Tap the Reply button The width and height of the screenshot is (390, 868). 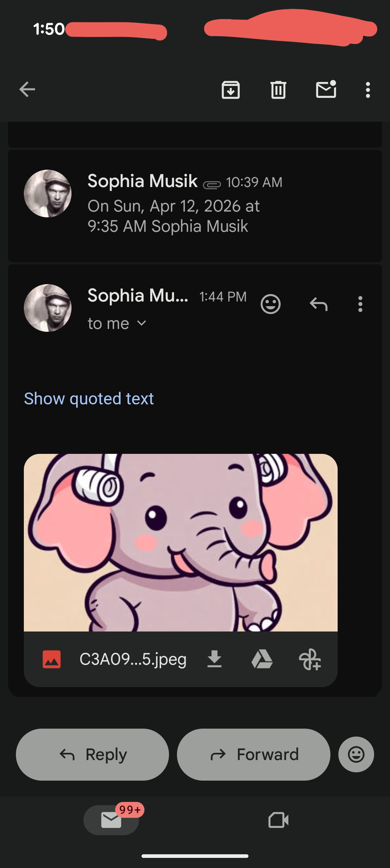pyautogui.click(x=92, y=754)
